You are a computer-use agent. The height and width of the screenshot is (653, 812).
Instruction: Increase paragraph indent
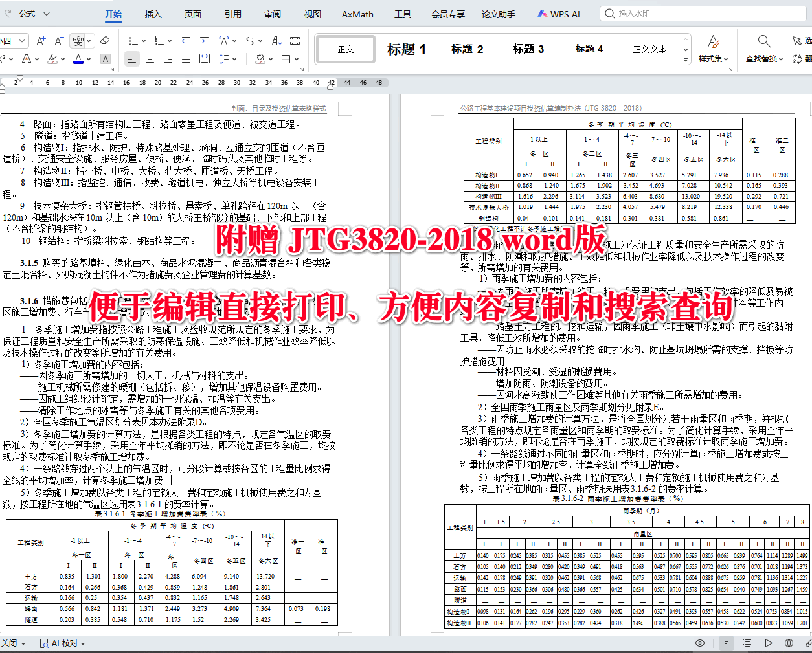coord(205,41)
